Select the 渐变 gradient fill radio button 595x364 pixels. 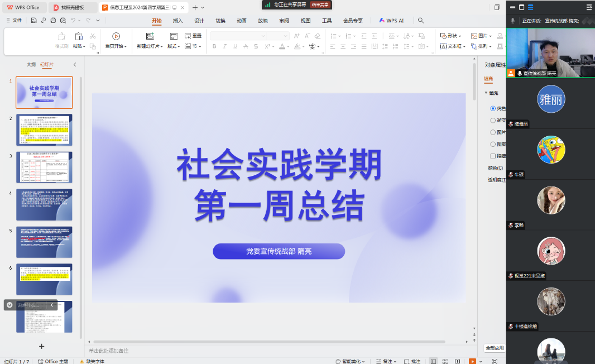[x=493, y=120]
